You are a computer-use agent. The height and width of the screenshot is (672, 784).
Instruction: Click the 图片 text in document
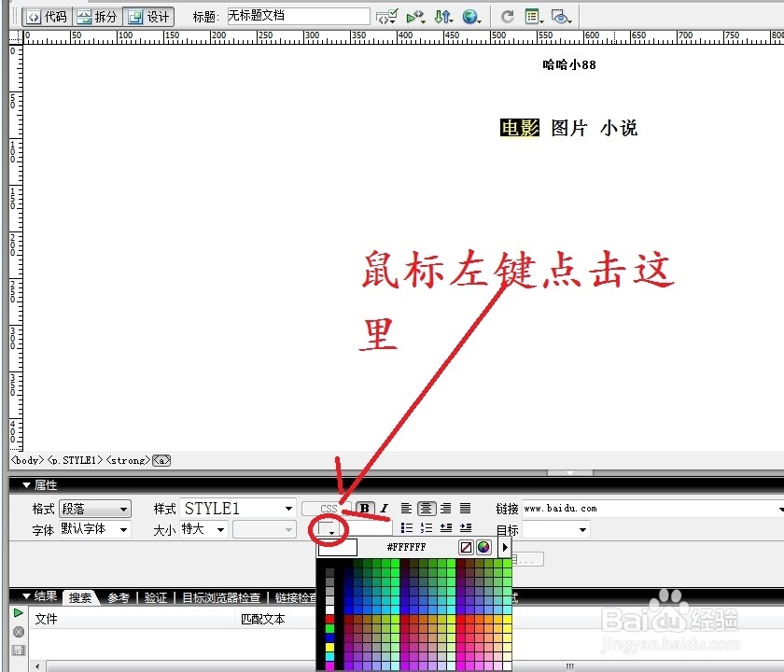pyautogui.click(x=568, y=128)
